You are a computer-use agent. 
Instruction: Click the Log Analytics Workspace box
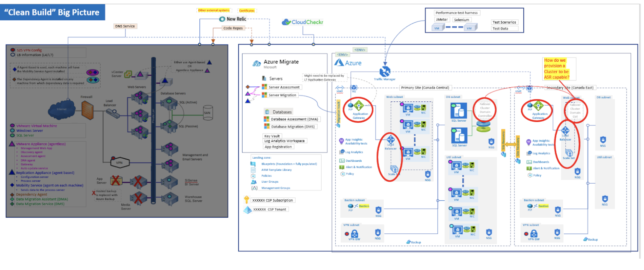284,141
